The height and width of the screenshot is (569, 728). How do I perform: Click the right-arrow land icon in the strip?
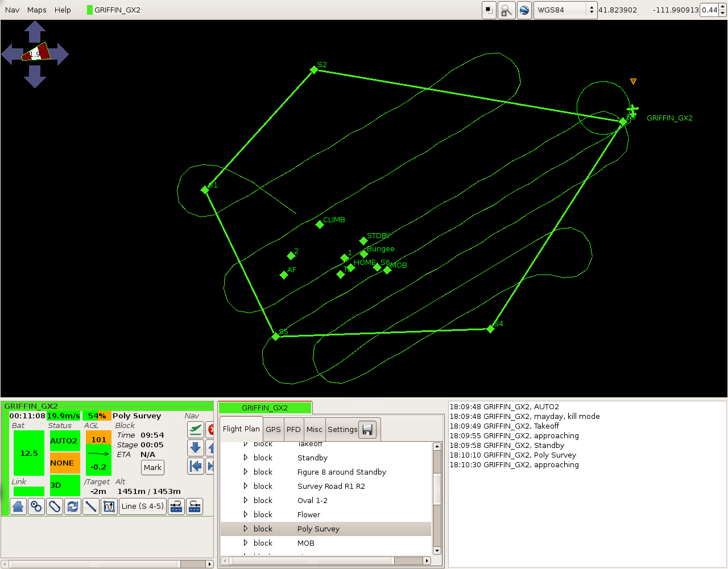[195, 506]
